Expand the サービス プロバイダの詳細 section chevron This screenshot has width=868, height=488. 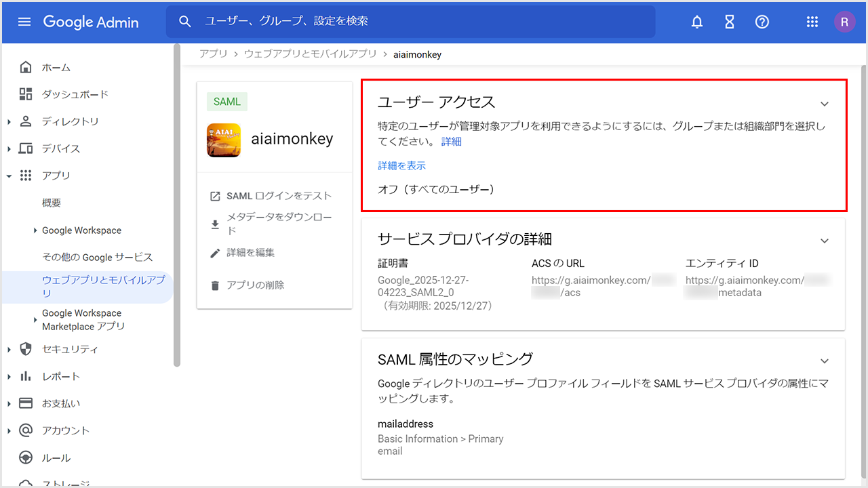[825, 241]
